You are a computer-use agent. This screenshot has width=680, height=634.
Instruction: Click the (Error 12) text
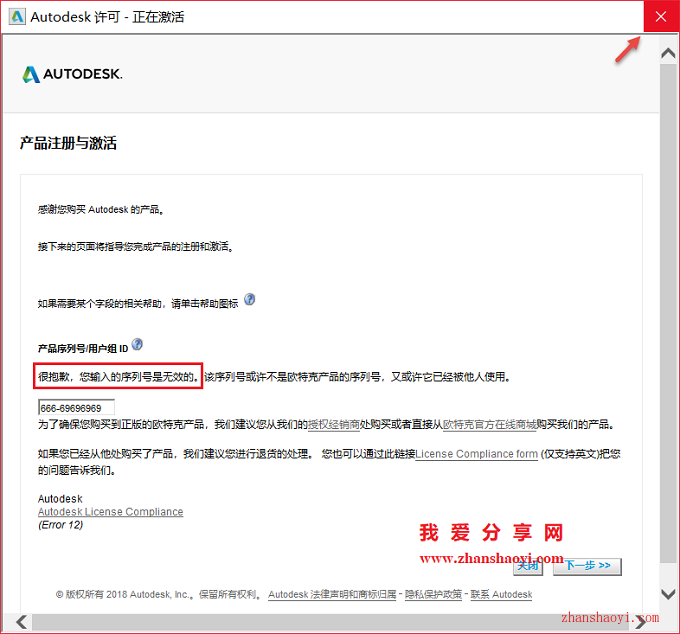coord(60,525)
